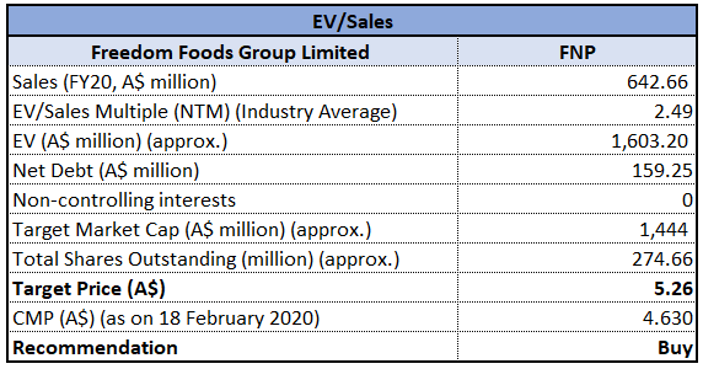
Task: Click the EV/Sales Multiple label cell
Action: pyautogui.click(x=233, y=111)
